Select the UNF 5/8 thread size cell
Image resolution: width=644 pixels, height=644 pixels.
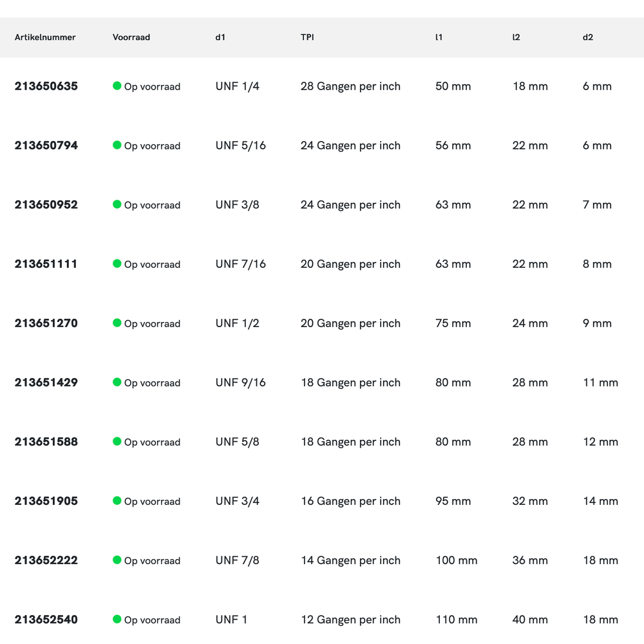click(x=237, y=442)
